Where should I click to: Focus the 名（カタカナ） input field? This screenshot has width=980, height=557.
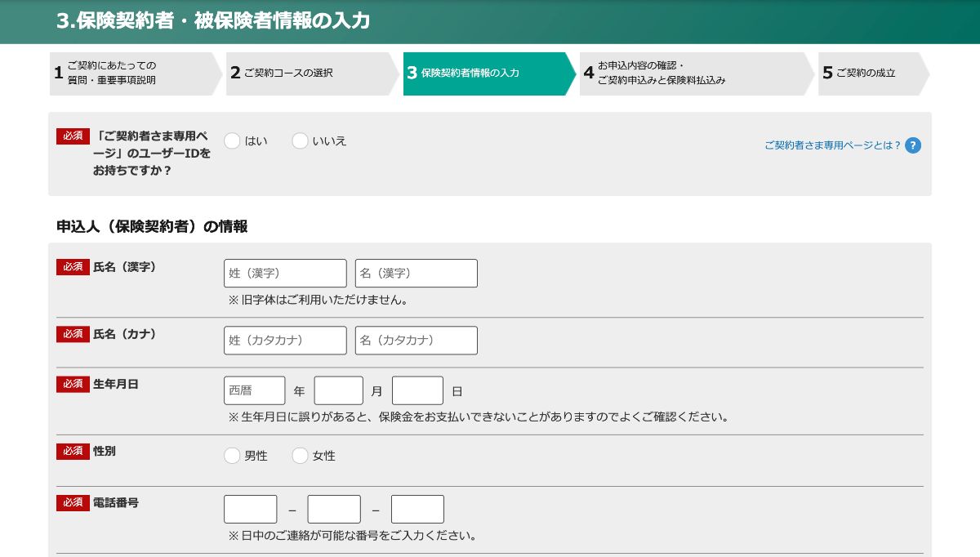[416, 341]
